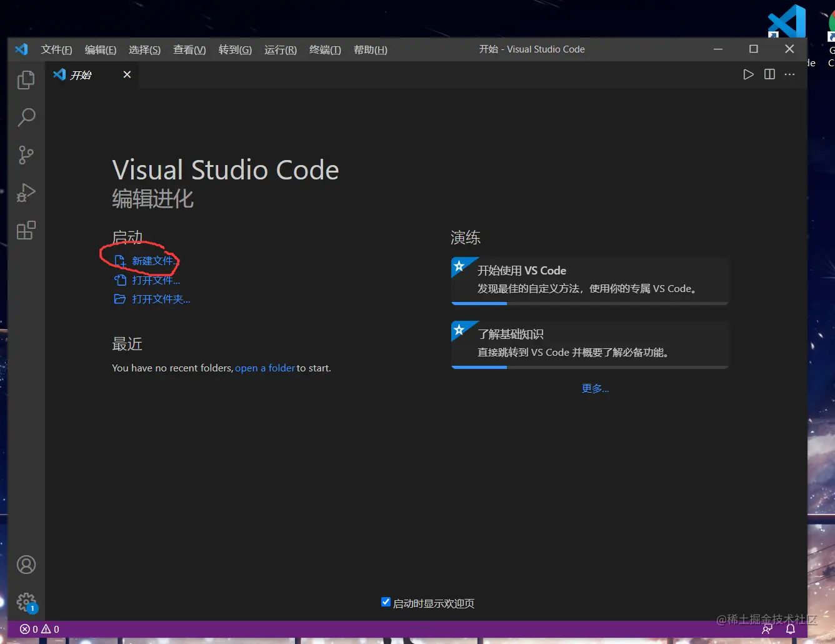Open the Search view in activity bar

(x=26, y=117)
